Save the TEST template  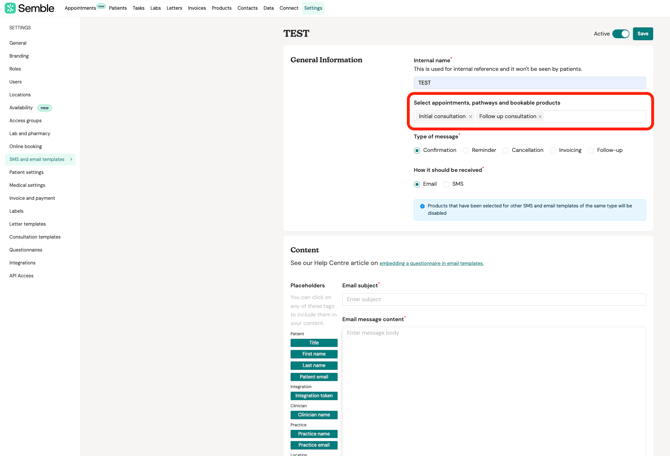click(643, 34)
